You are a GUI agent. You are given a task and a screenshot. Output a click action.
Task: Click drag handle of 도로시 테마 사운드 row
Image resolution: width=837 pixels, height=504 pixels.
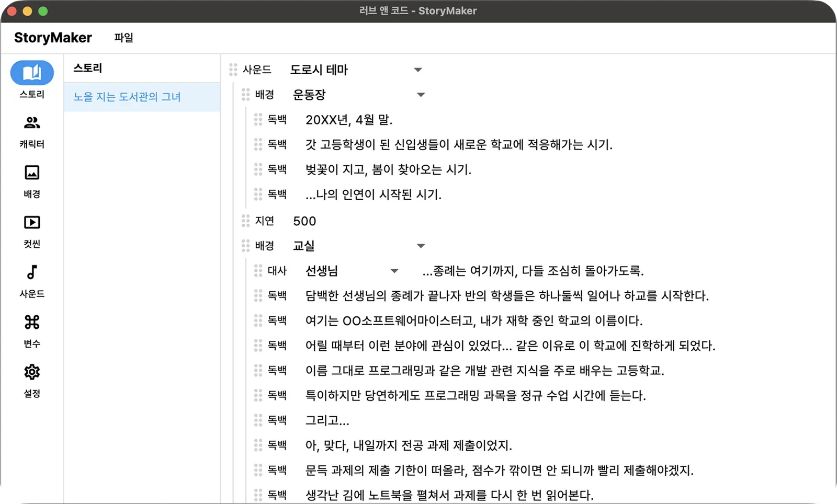233,70
